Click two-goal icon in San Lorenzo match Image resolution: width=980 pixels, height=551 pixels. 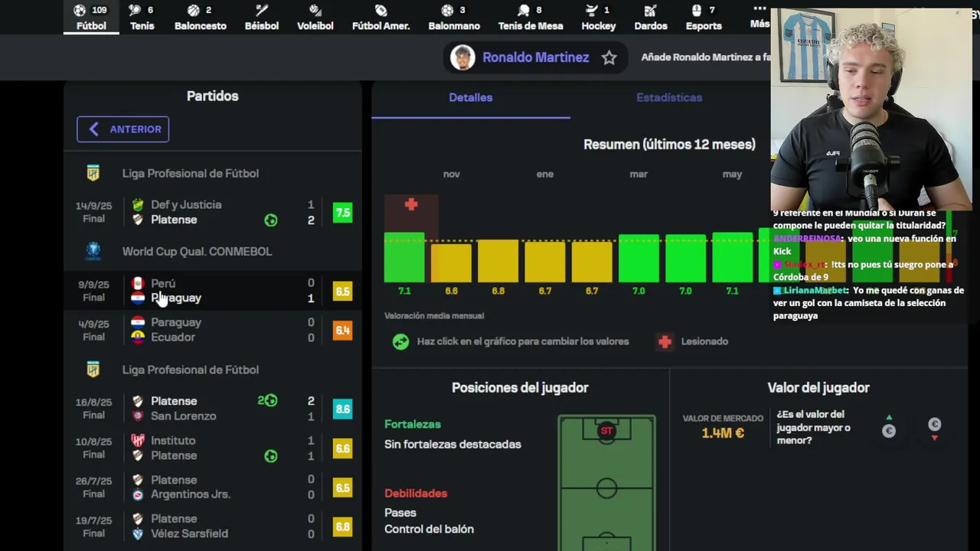pyautogui.click(x=267, y=400)
